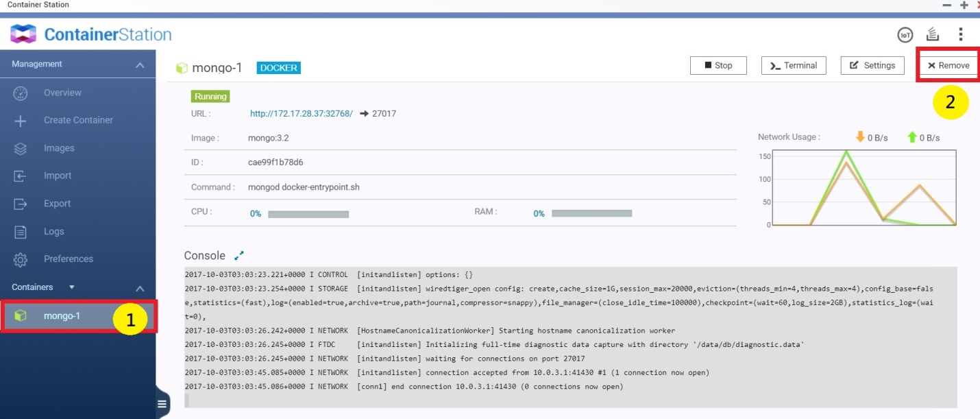Go to Create Container
980x419 pixels.
coord(79,120)
